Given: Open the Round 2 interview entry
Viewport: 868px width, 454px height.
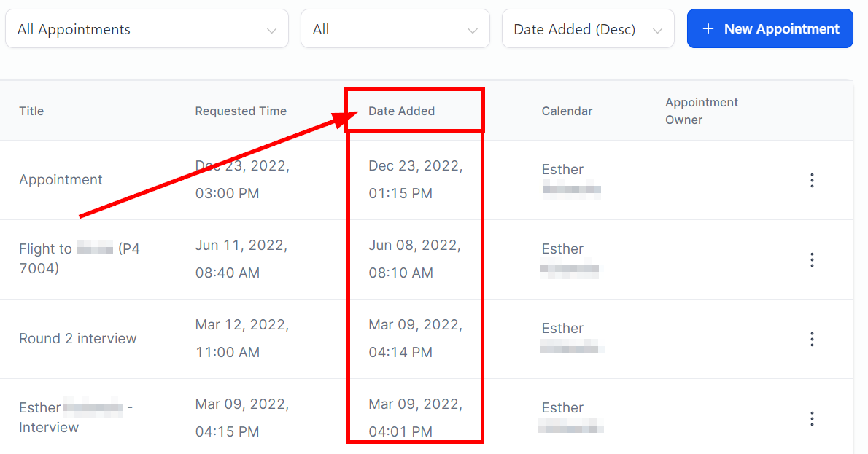Looking at the screenshot, I should pos(77,338).
